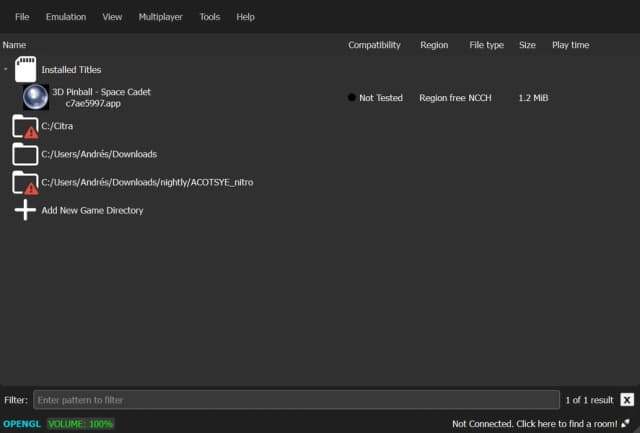Click the black compatibility dot indicator

point(351,98)
